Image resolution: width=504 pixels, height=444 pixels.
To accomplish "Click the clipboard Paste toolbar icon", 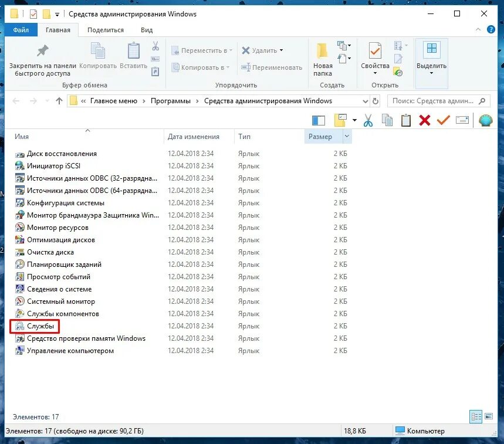I will pyautogui.click(x=406, y=120).
